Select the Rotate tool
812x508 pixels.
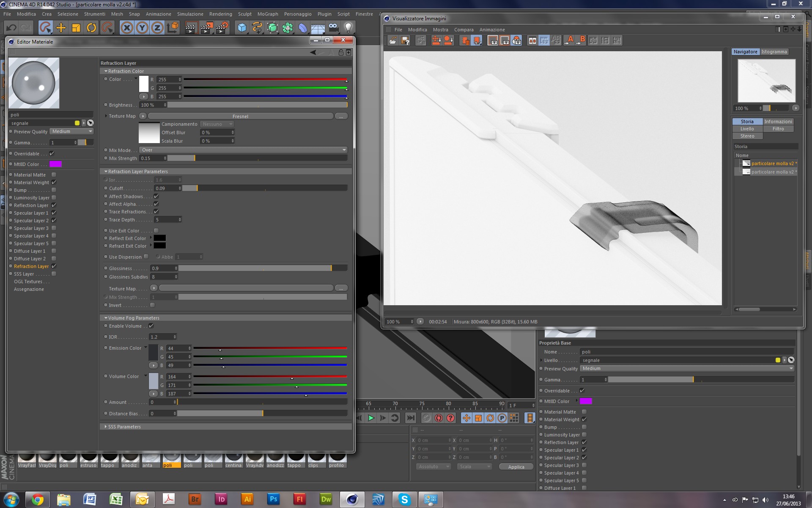pyautogui.click(x=91, y=28)
